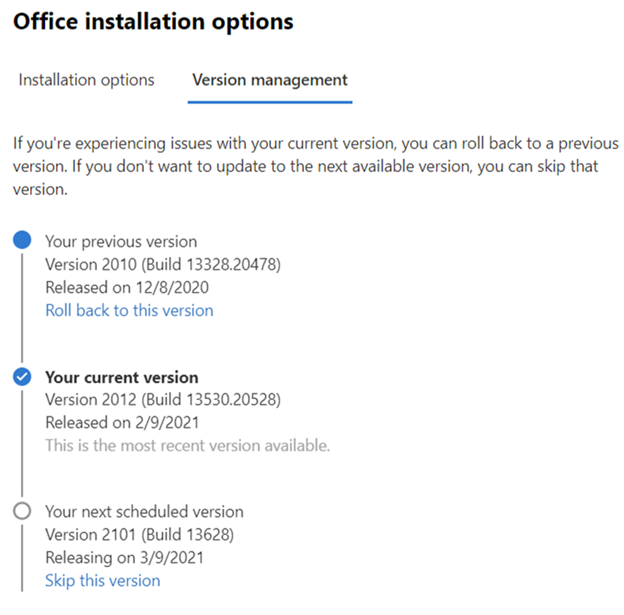
Task: Click the blue dot for previous version
Action: [x=23, y=241]
